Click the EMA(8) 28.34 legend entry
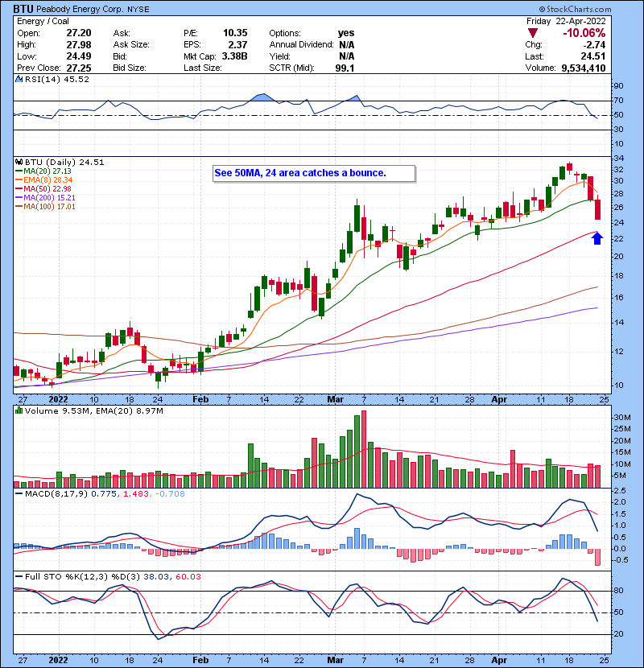The image size is (644, 668). pyautogui.click(x=44, y=180)
